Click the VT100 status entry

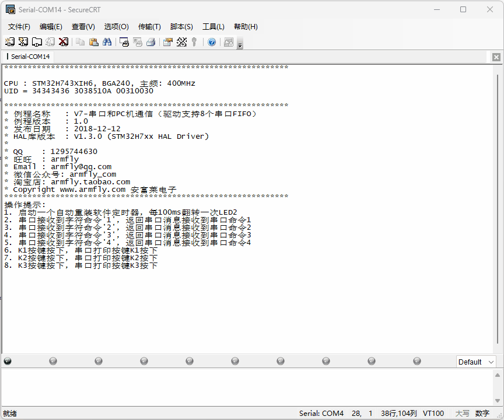433,413
